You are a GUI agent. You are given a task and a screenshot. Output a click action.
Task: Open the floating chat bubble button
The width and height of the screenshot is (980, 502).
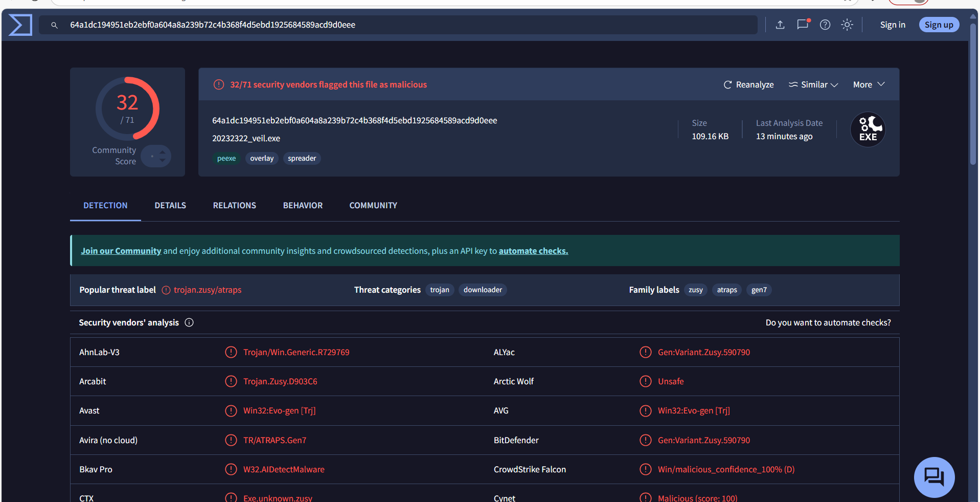pos(934,477)
